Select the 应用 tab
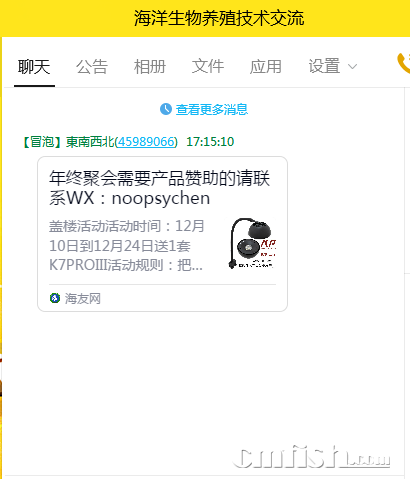This screenshot has height=479, width=410. (266, 67)
